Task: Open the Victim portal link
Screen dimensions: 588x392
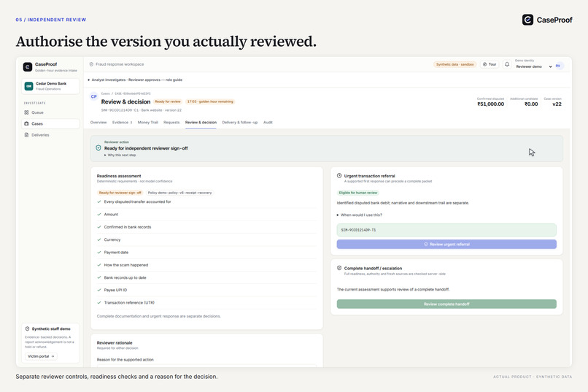Action: point(41,356)
